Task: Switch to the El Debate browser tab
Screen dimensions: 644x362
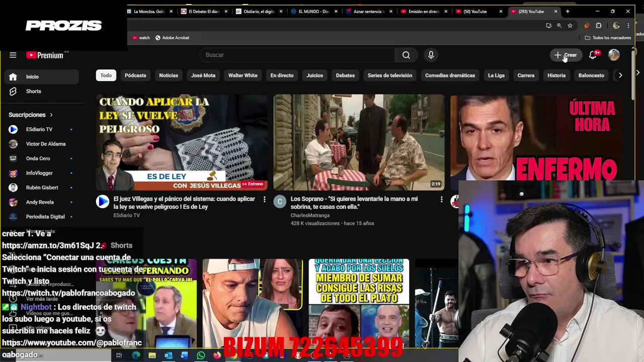Action: [x=205, y=12]
